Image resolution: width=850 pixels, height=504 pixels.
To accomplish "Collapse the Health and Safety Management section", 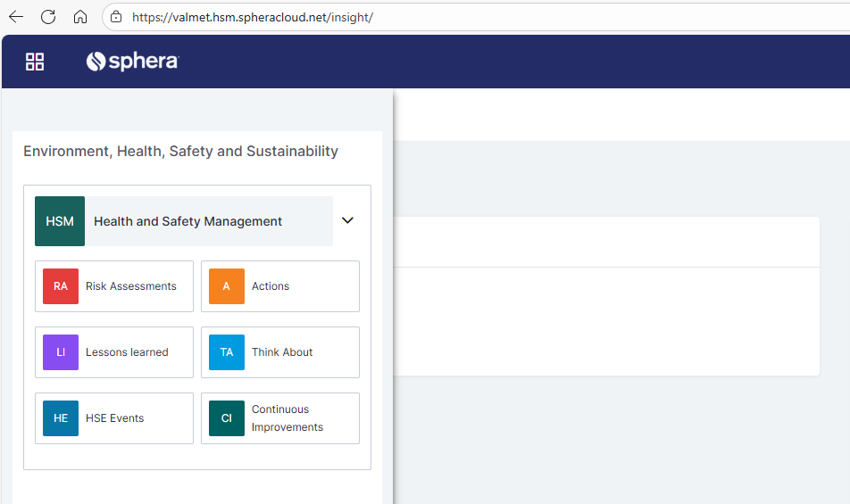I will point(348,220).
